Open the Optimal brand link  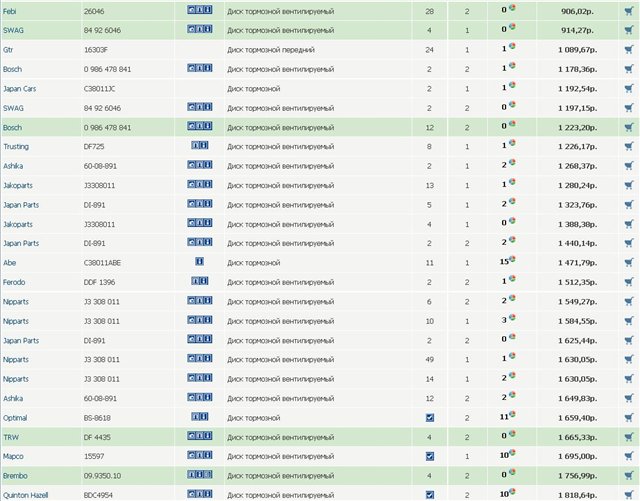point(15,418)
